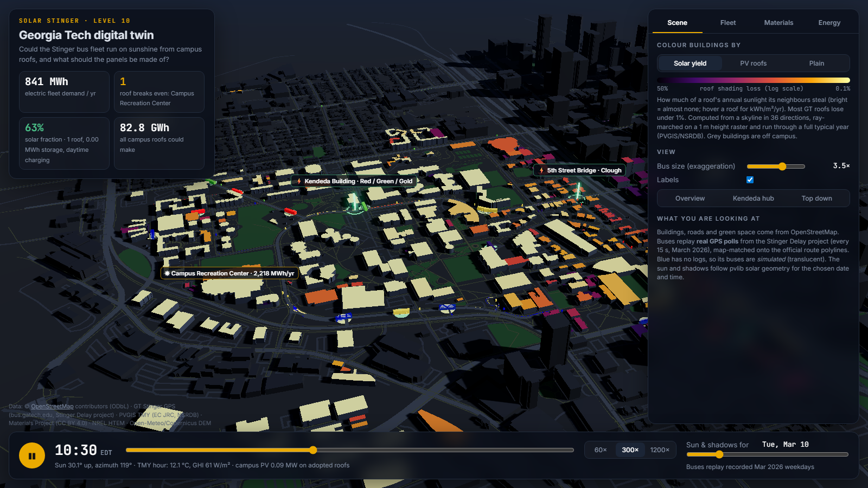Click the 3.5× bus size value
Image resolution: width=868 pixels, height=488 pixels.
pos(841,166)
